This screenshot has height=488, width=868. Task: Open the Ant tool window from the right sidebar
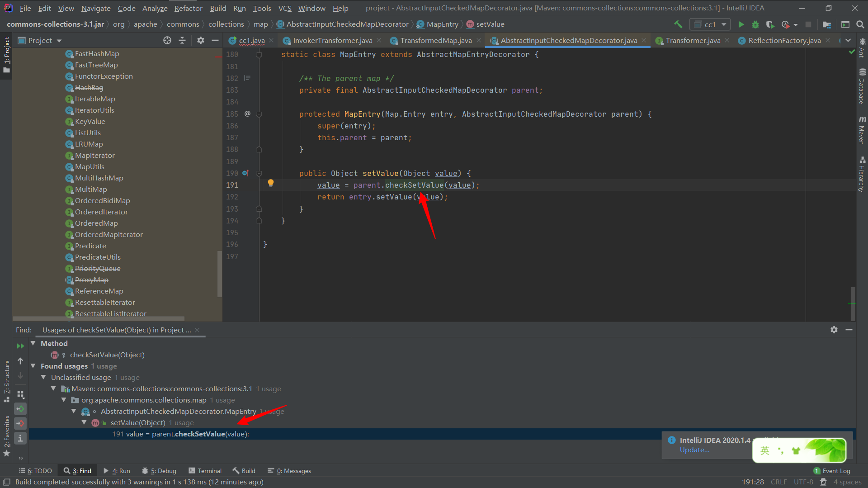[x=862, y=47]
